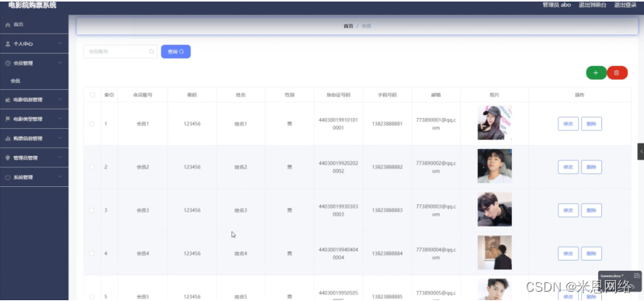This screenshot has height=301, width=644.
Task: Click 修改 for 会员4 row
Action: (568, 254)
